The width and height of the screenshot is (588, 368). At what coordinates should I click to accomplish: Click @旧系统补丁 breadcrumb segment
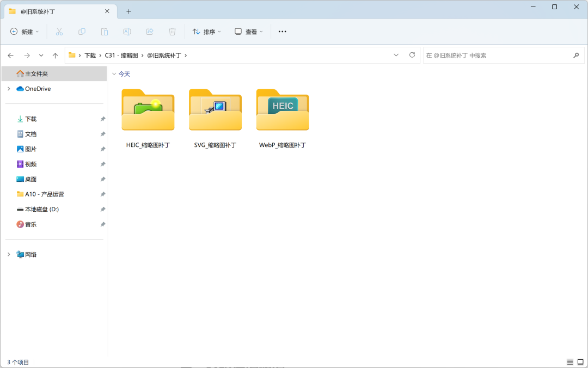coord(164,56)
